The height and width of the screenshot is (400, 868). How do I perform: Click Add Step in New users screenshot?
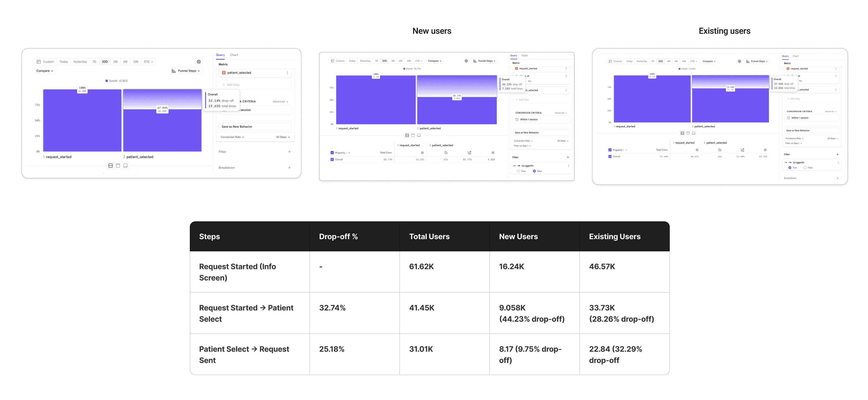[541, 100]
